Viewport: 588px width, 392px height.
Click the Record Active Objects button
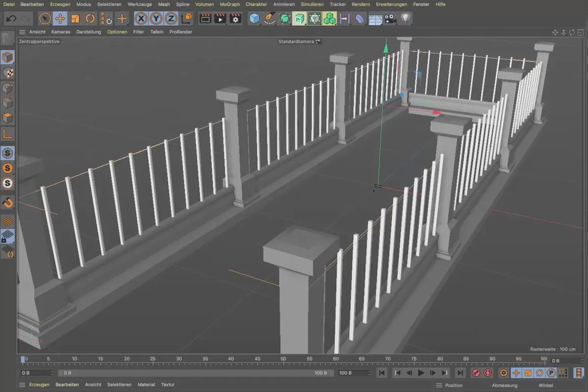(476, 373)
